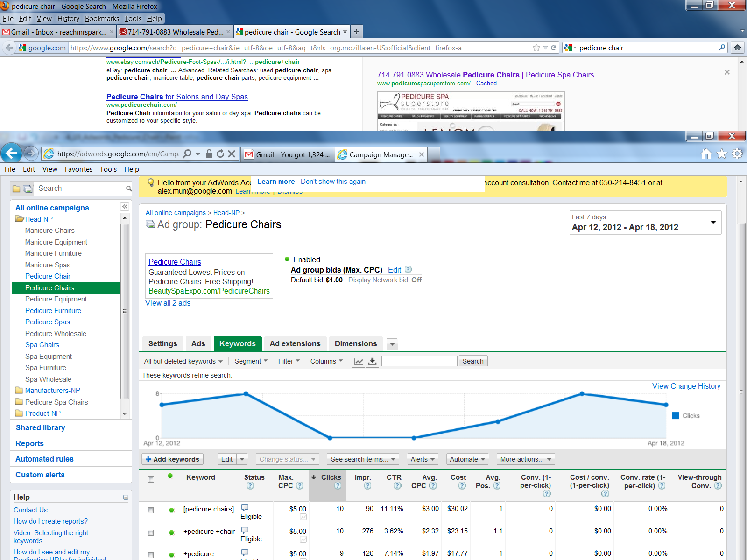Collapse the campaigns sidebar with double-arrow icon
747x560 pixels.
point(125,206)
